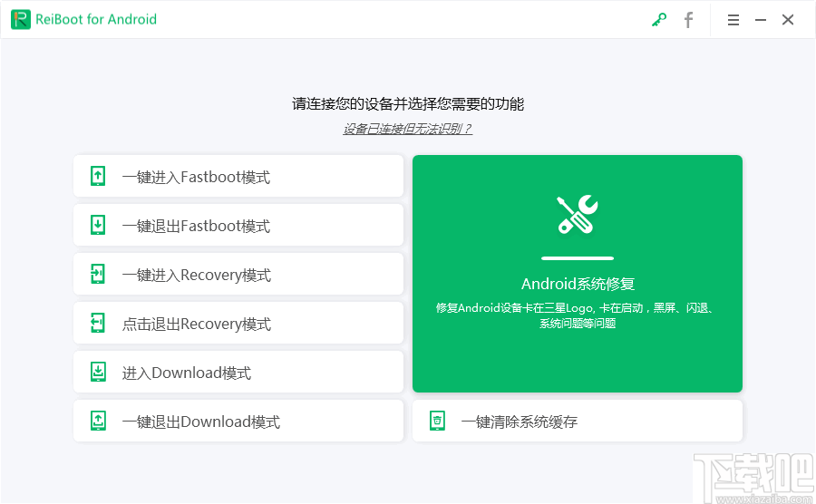
Task: Select 一键进入Fastboot模式 text
Action: pyautogui.click(x=196, y=177)
